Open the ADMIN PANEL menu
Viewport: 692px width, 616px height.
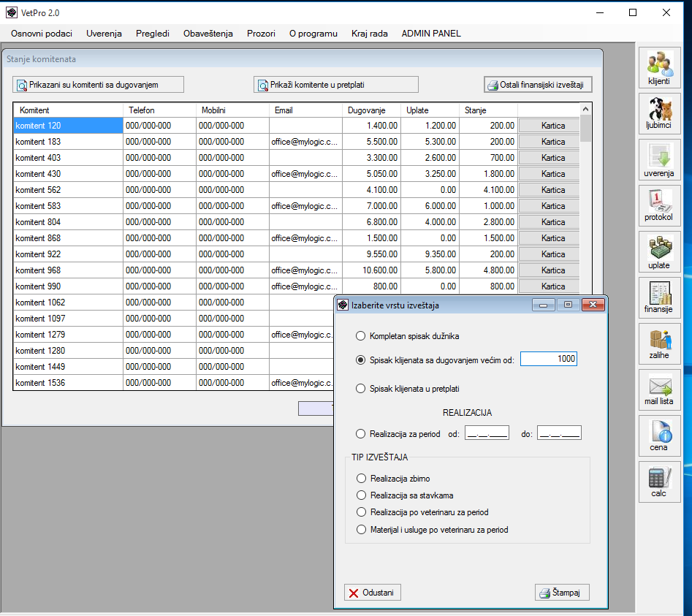click(x=431, y=34)
